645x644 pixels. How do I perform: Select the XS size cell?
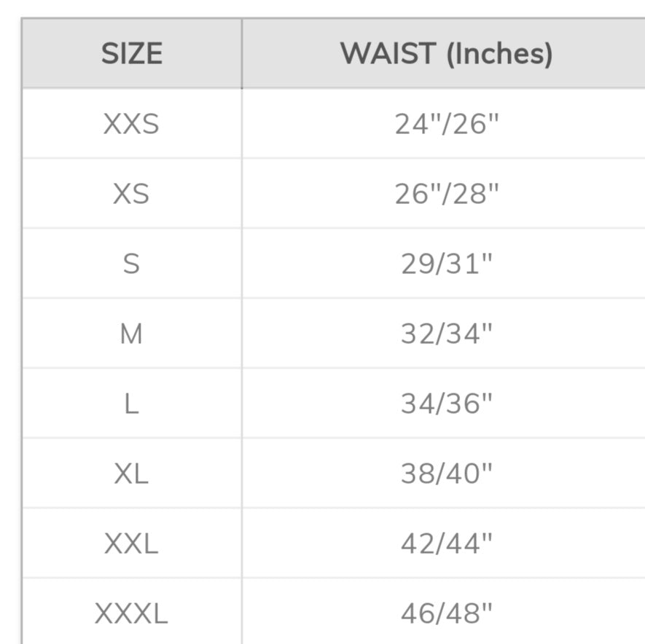point(131,195)
